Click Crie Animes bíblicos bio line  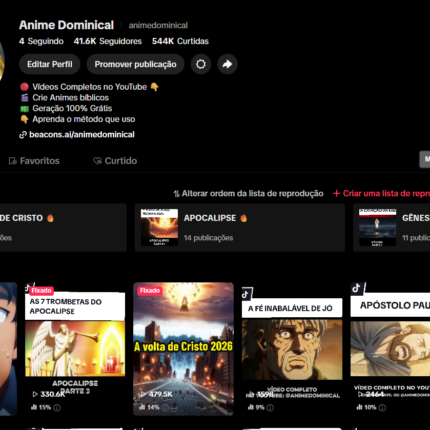[65, 98]
